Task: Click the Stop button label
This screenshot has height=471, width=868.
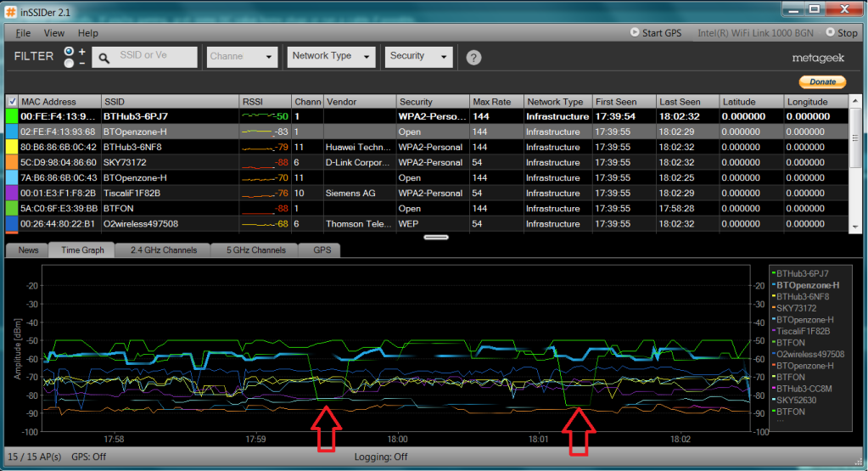Action: (847, 33)
